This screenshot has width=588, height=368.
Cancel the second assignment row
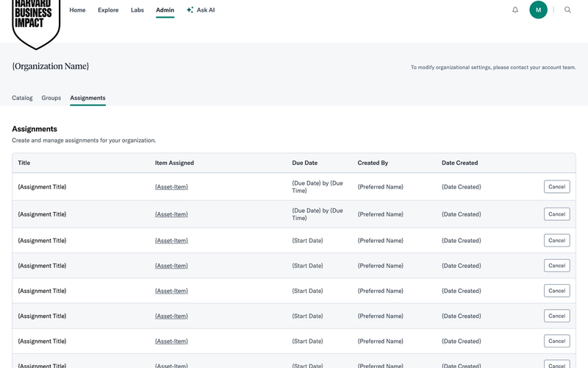tap(557, 214)
